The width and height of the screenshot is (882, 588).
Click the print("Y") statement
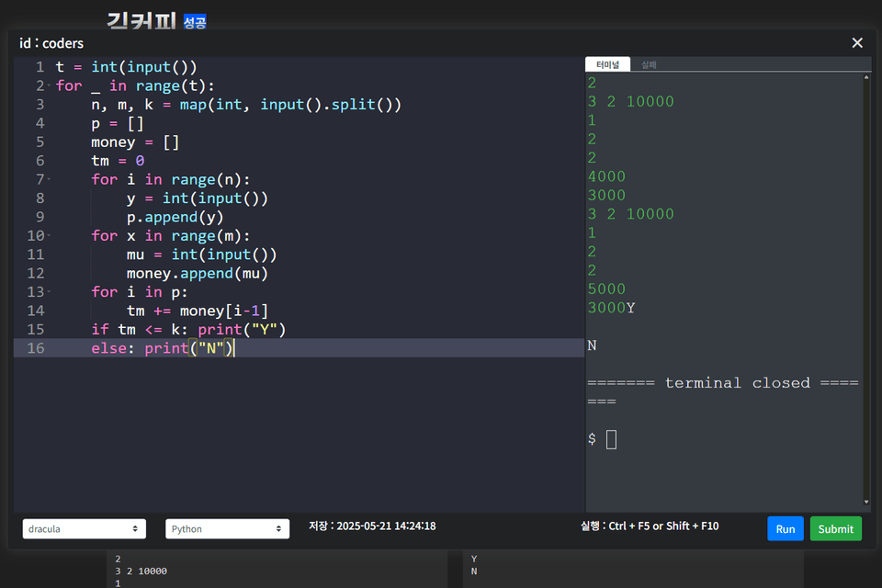click(x=242, y=330)
